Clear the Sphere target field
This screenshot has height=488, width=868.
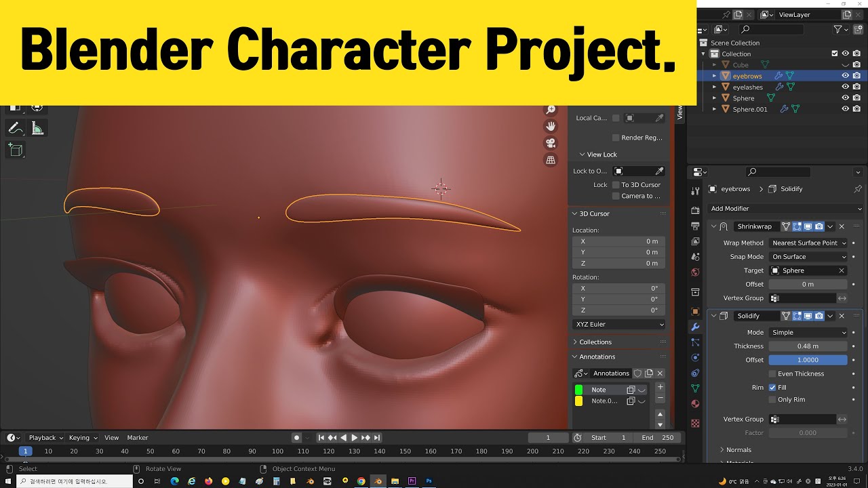point(842,271)
